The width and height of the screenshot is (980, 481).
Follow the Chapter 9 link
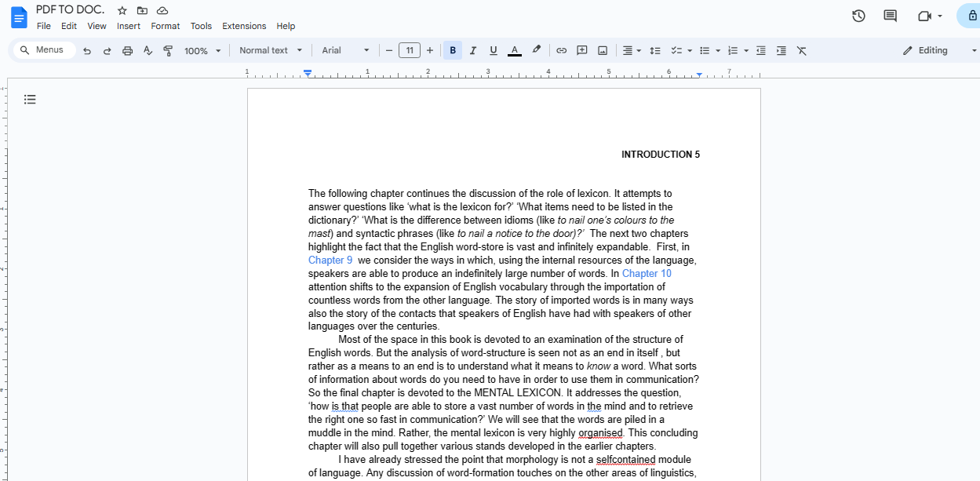[x=330, y=261]
